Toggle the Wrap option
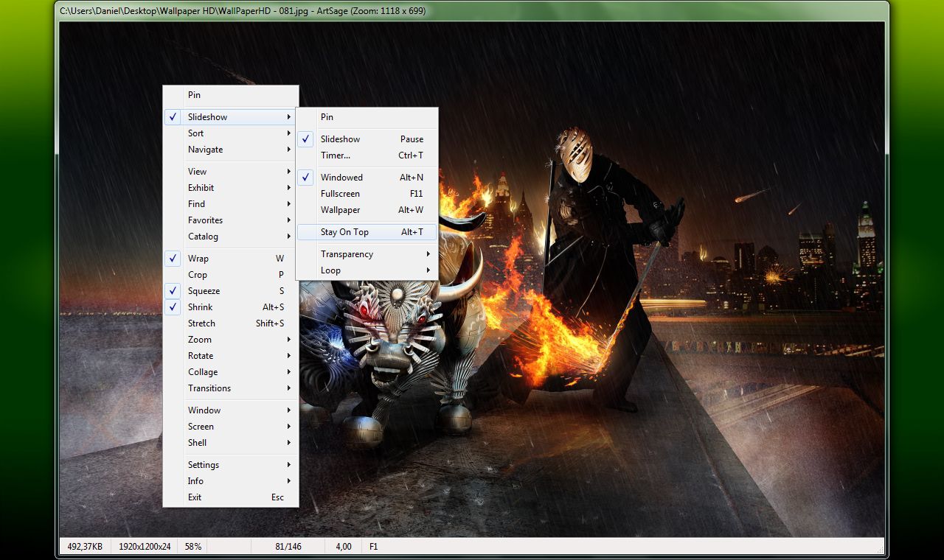The image size is (944, 560). [231, 259]
